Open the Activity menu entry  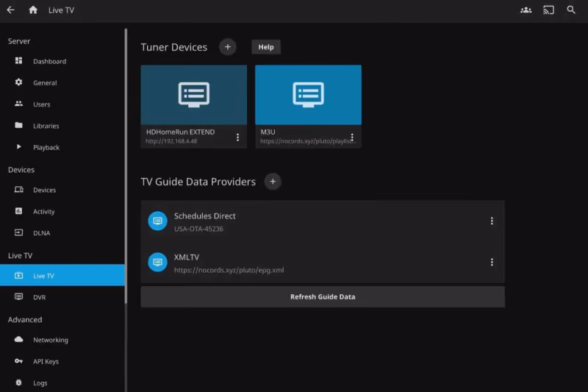tap(62, 212)
